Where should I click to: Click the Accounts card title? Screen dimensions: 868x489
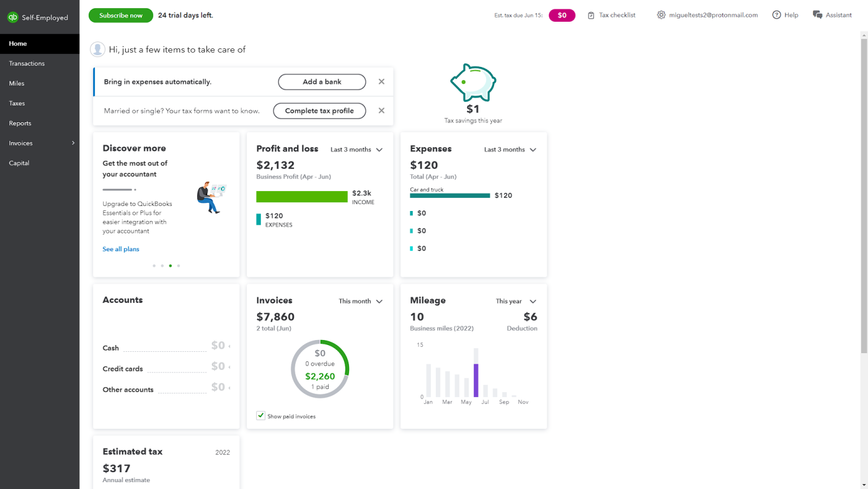coord(123,300)
